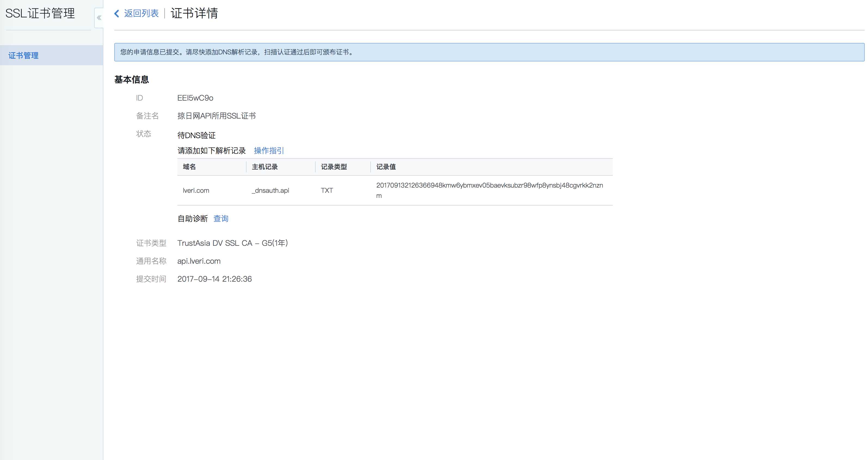
Task: Open the 操作指引 guide link
Action: [269, 151]
